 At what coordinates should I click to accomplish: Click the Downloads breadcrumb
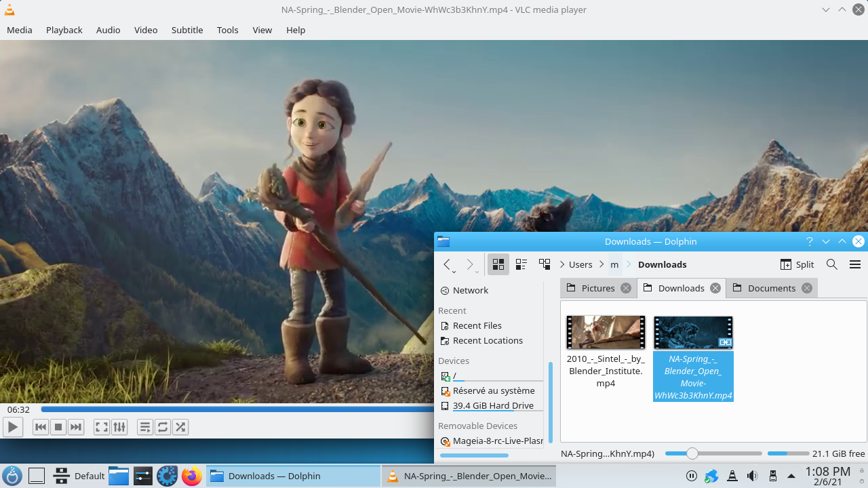pyautogui.click(x=663, y=264)
